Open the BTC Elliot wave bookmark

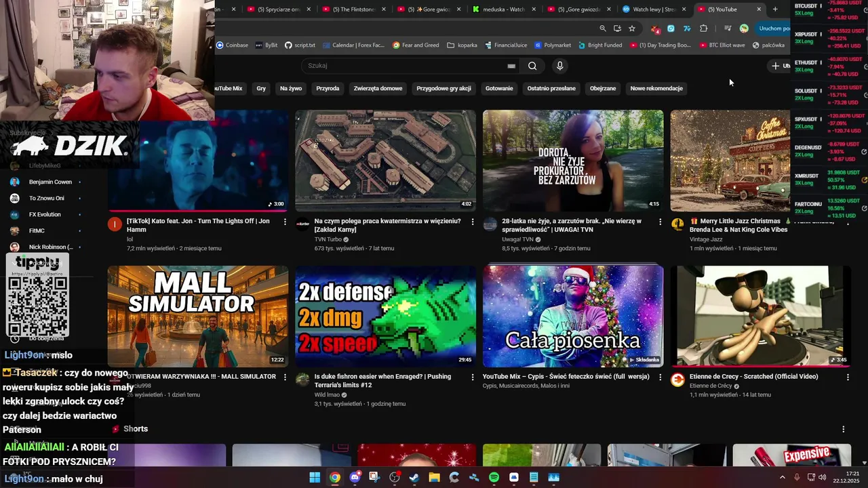722,45
